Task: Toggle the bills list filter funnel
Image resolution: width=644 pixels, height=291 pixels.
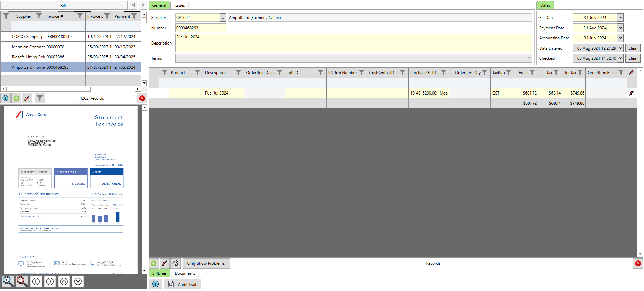Action: coord(40,98)
